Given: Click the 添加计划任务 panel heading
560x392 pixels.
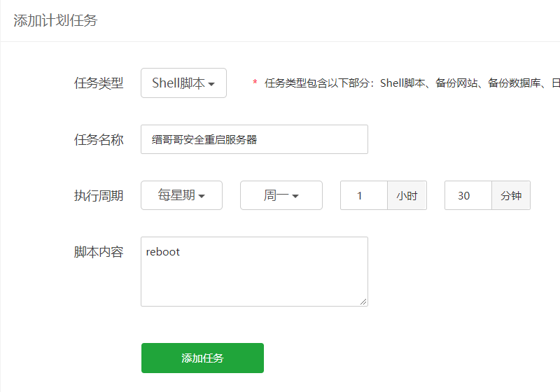Looking at the screenshot, I should coord(55,20).
